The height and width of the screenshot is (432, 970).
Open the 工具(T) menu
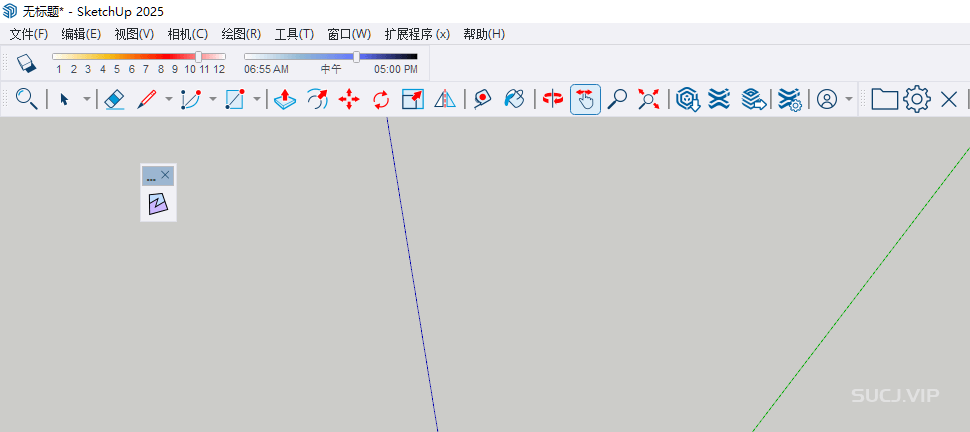pos(294,35)
